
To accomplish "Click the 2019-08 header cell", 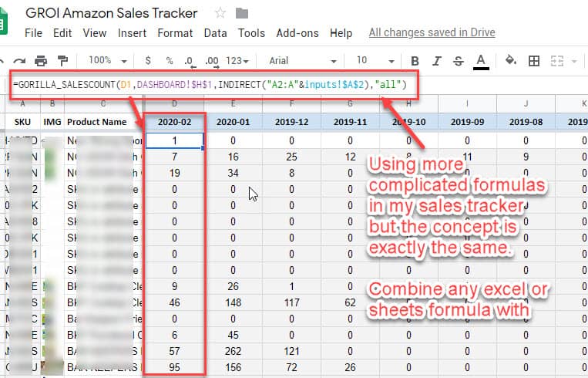I will pyautogui.click(x=526, y=122).
